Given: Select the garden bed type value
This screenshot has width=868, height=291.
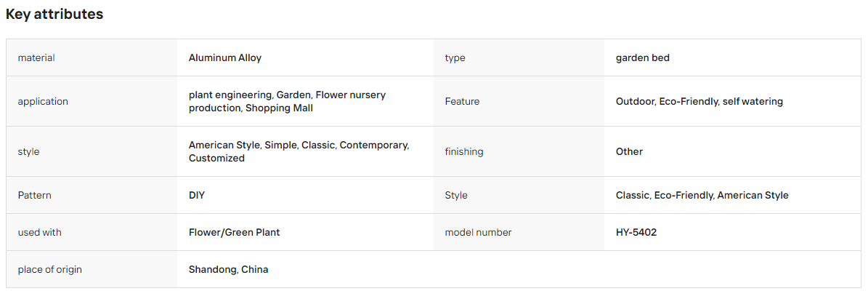Looking at the screenshot, I should (642, 57).
